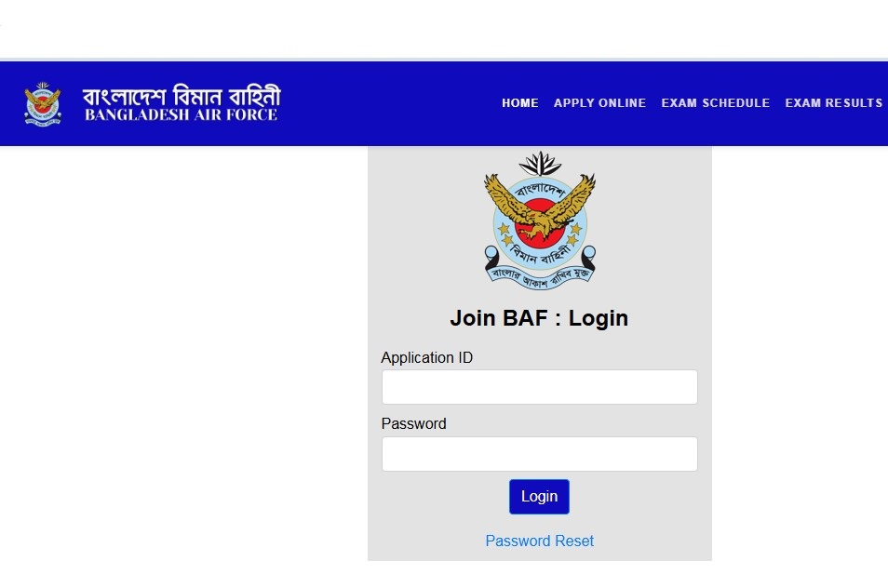Viewport: 888px width, 588px height.
Task: Click the large eagle crest above login
Action: 540,220
